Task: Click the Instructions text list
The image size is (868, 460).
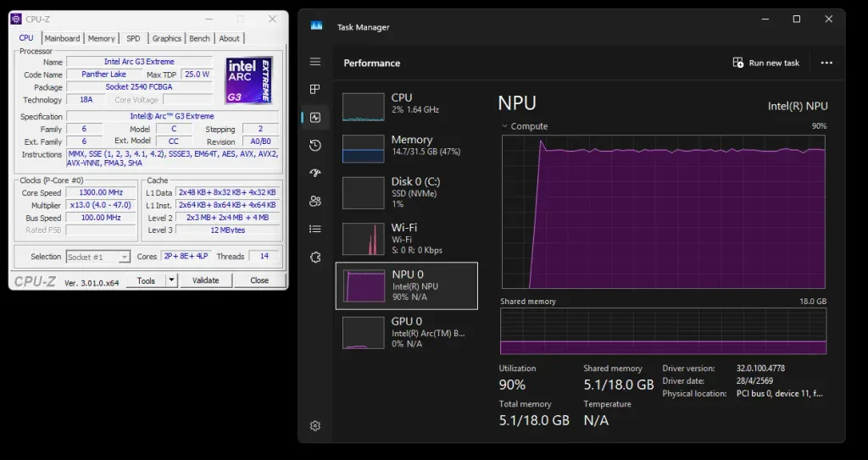Action: point(173,158)
